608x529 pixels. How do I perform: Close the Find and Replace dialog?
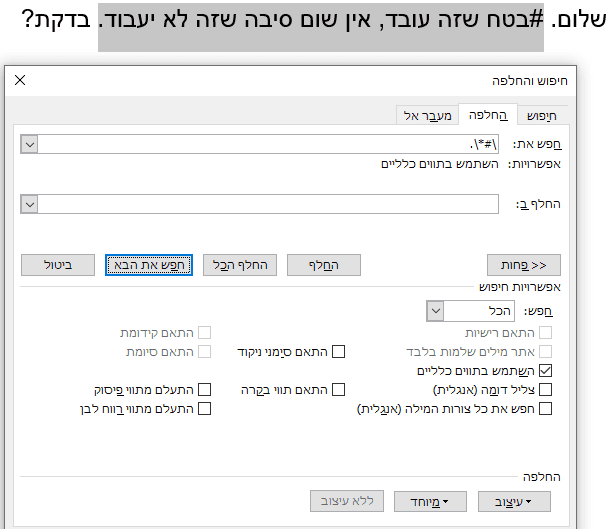[21, 81]
